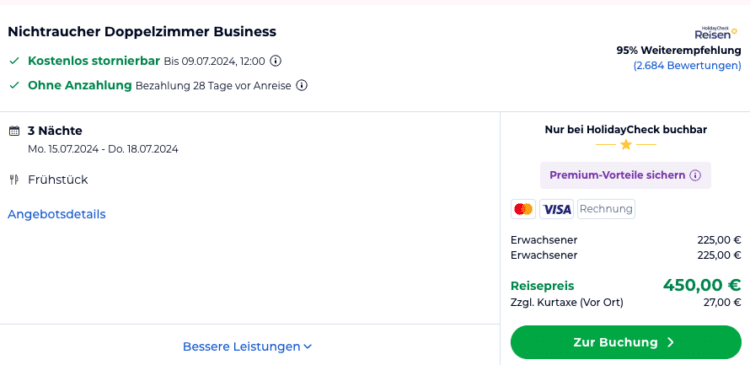750x365 pixels.
Task: Open the 2.684 Bewertungen reviews link
Action: point(687,66)
